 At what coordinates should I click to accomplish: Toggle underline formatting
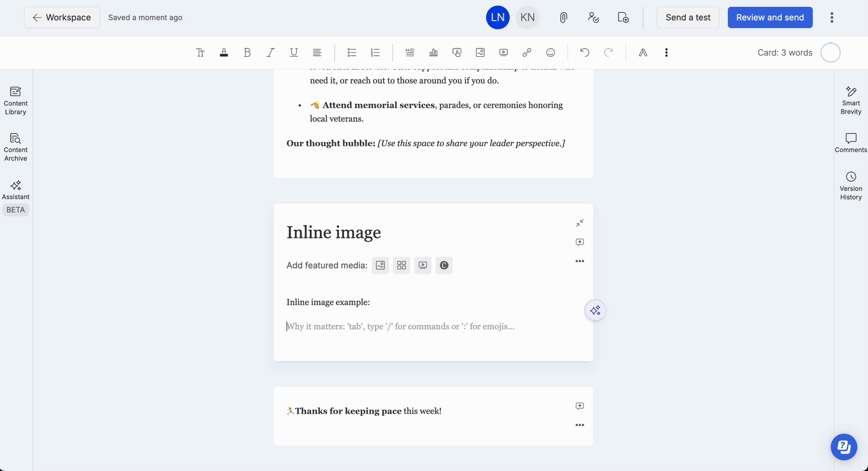tap(294, 53)
